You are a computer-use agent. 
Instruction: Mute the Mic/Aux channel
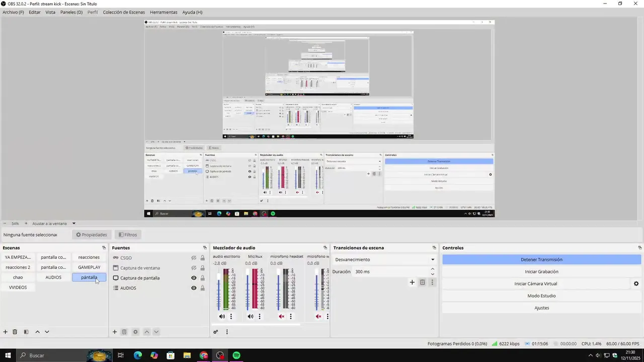pos(251,316)
